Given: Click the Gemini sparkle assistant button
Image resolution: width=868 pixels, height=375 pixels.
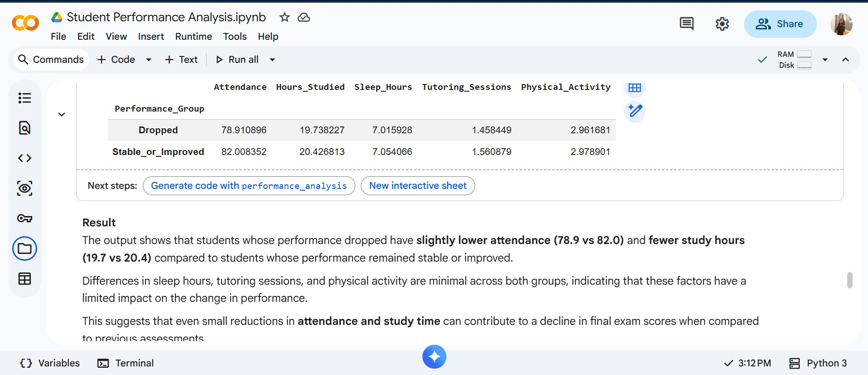Looking at the screenshot, I should [434, 357].
